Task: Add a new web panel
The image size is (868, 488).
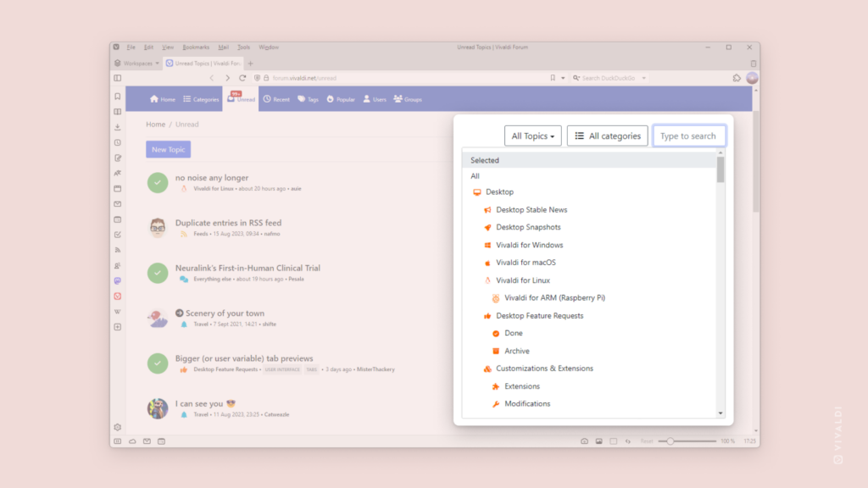Action: click(117, 327)
